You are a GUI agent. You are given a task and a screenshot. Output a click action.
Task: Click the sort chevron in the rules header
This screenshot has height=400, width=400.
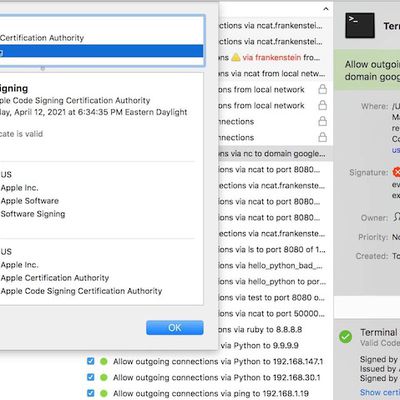pyautogui.click(x=326, y=9)
